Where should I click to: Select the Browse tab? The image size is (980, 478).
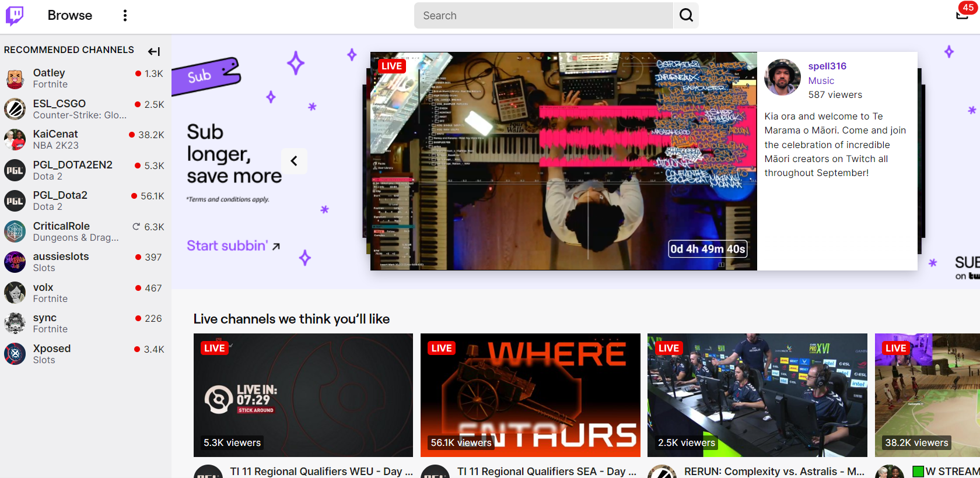pyautogui.click(x=70, y=16)
